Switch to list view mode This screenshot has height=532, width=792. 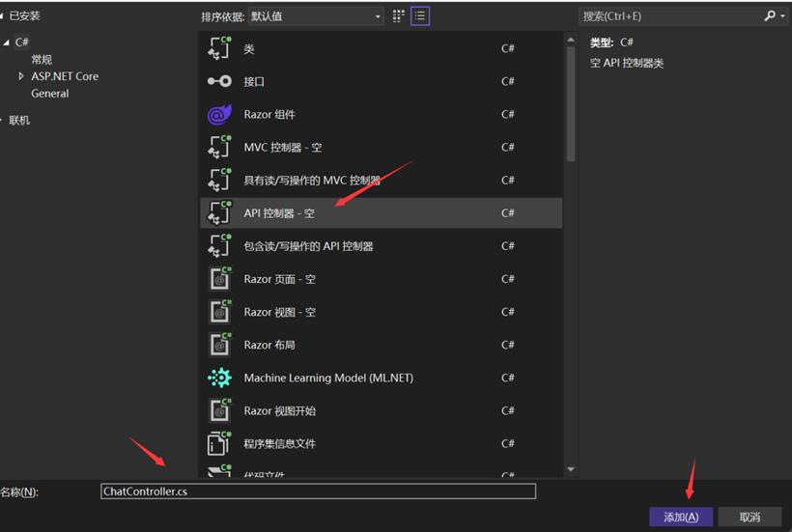point(420,16)
